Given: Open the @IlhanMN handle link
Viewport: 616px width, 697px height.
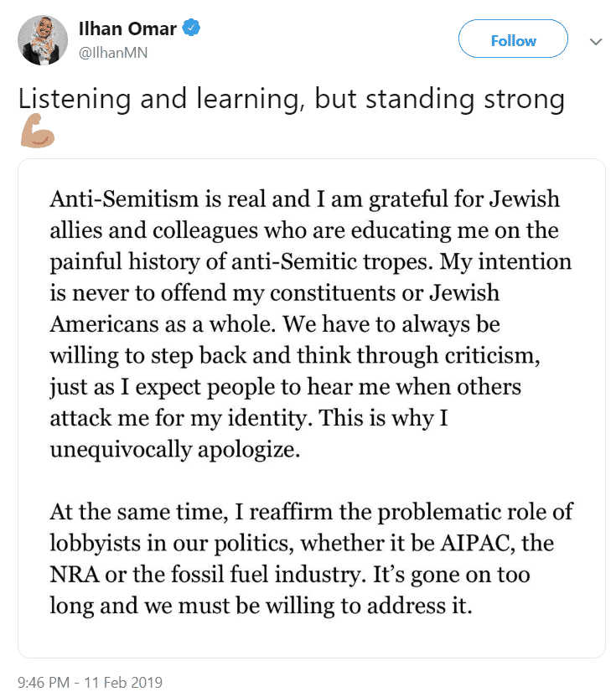Looking at the screenshot, I should (x=113, y=53).
